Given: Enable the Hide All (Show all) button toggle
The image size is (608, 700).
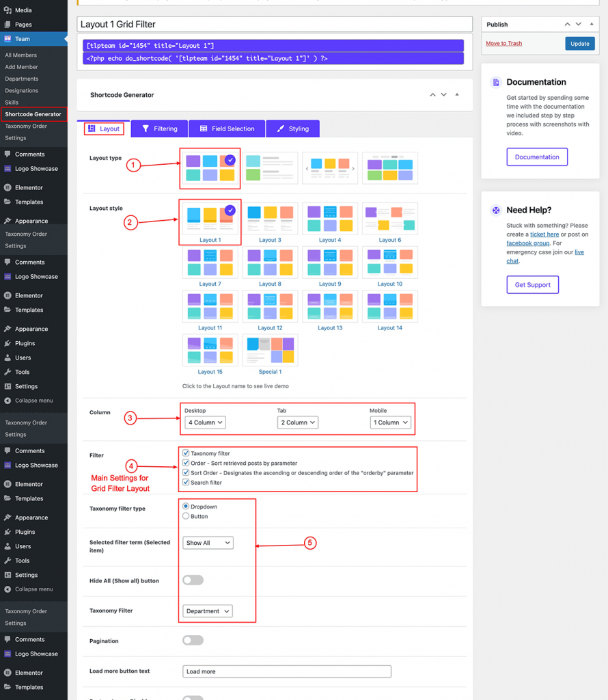Looking at the screenshot, I should 193,580.
